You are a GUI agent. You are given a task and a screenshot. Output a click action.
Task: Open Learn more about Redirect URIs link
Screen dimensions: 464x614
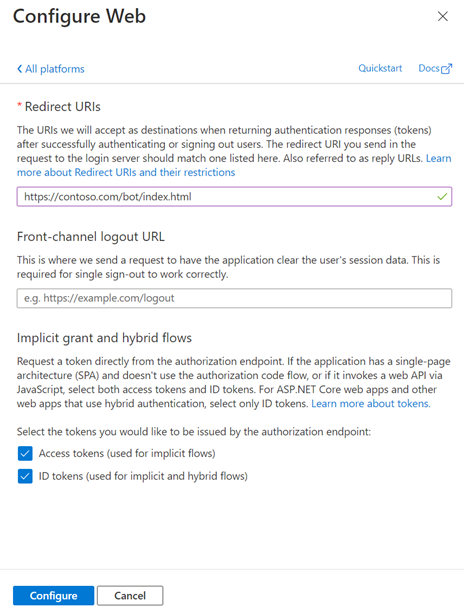tap(126, 172)
